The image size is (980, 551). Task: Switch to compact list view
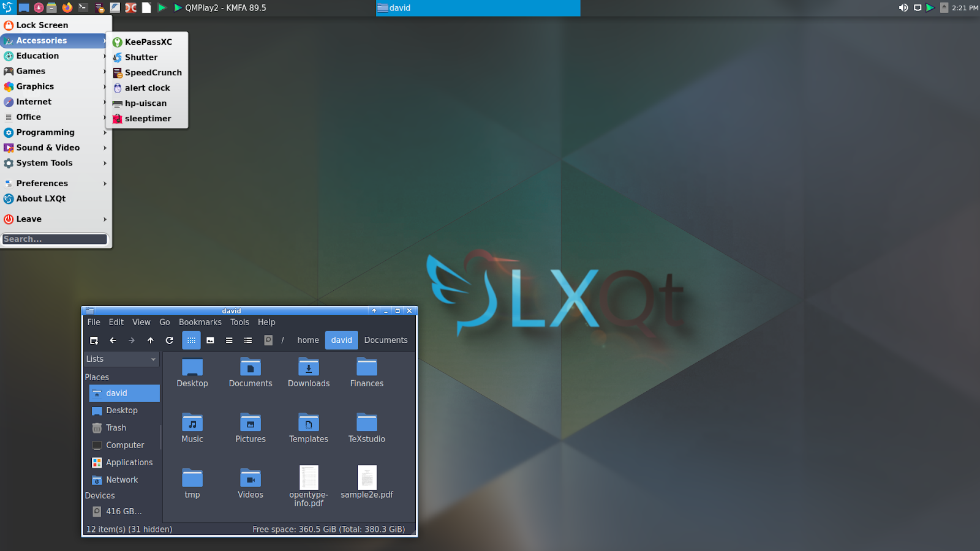tap(229, 340)
